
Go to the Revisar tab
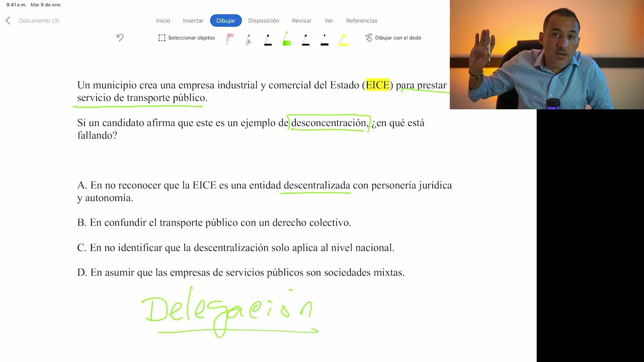(302, 21)
